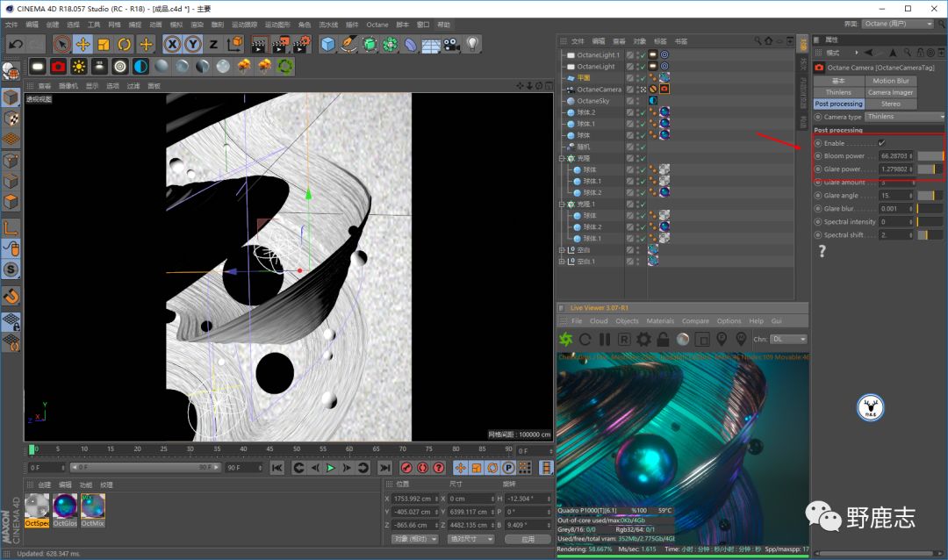Open the Chn DL channel dropdown
The width and height of the screenshot is (948, 560).
point(789,339)
